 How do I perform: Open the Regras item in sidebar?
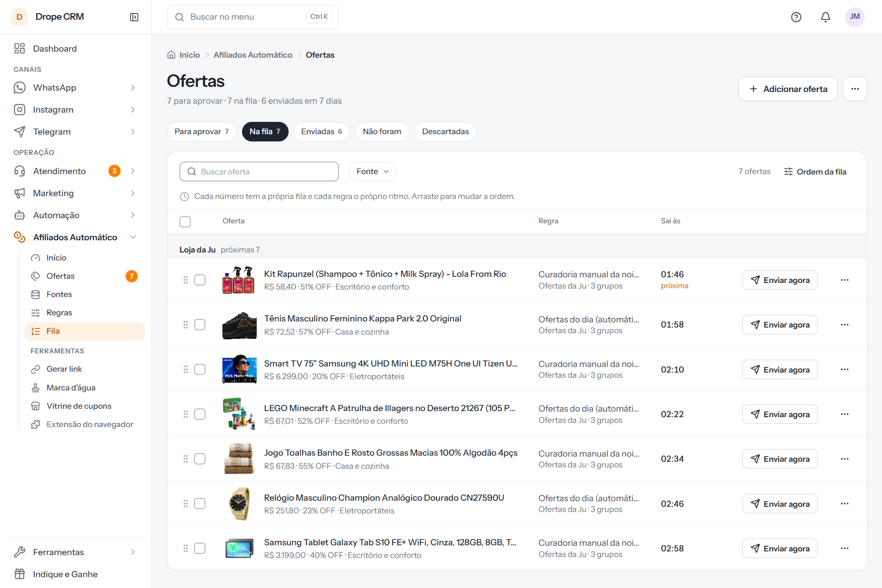(84, 313)
